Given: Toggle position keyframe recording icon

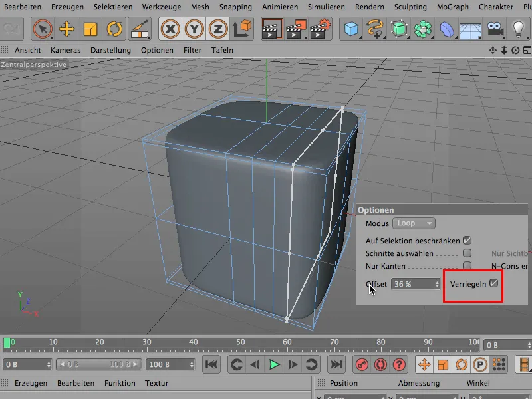Looking at the screenshot, I should [424, 364].
